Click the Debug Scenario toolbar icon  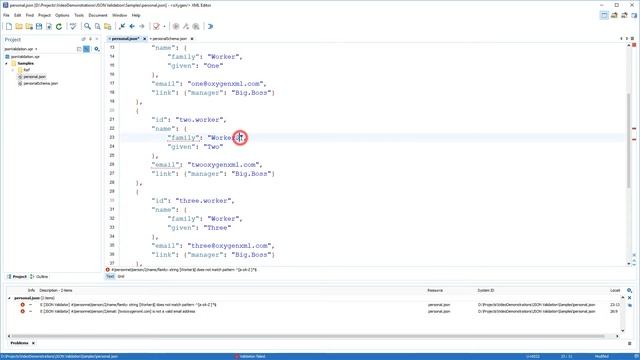pos(196,27)
